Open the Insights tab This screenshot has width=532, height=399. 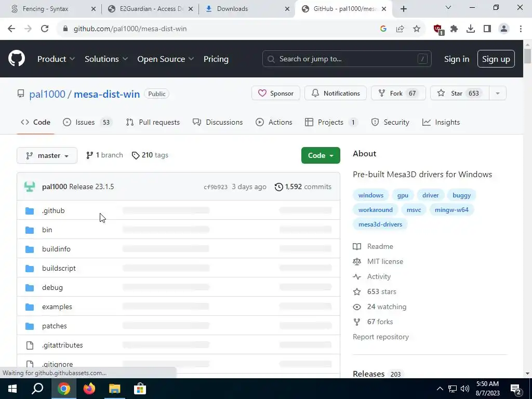pyautogui.click(x=441, y=122)
